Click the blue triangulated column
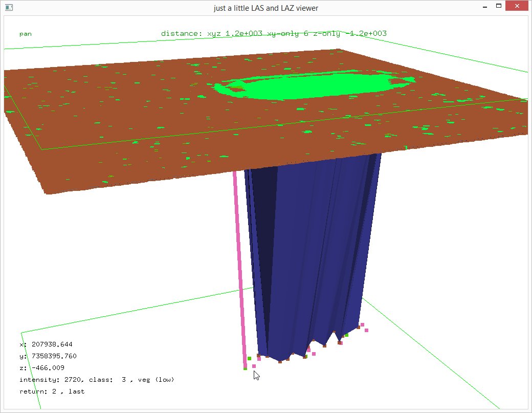Viewport: 532px width, 413px height. point(307,246)
